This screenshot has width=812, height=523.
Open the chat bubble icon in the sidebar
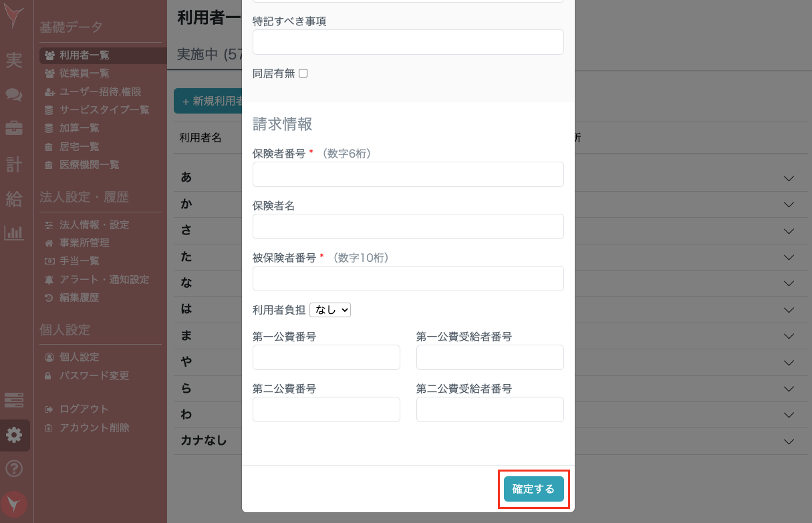click(15, 94)
